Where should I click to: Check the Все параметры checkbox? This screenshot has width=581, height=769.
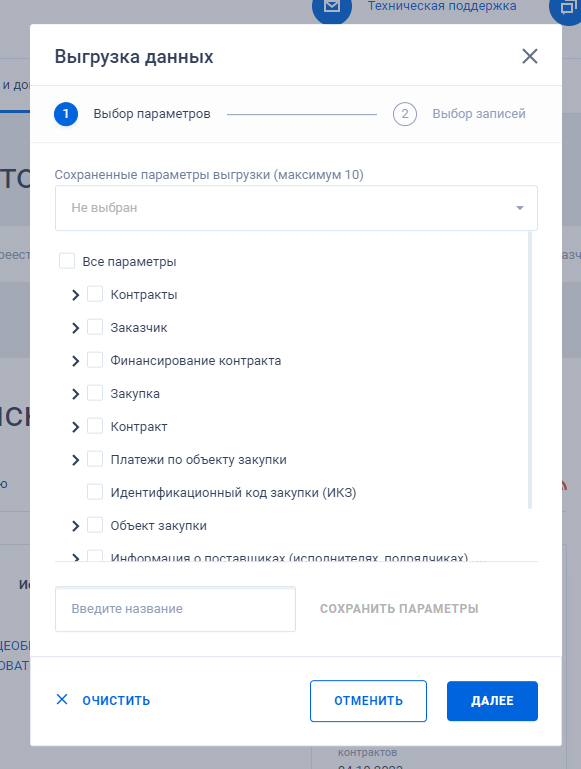click(67, 261)
